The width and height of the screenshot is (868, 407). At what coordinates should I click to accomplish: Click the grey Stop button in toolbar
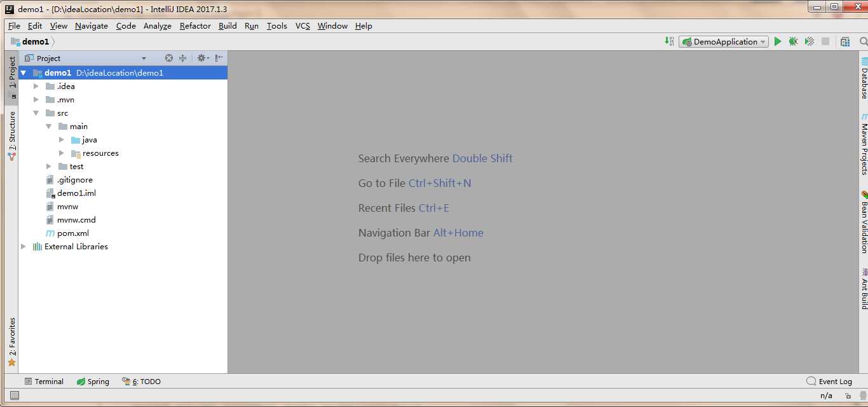825,41
